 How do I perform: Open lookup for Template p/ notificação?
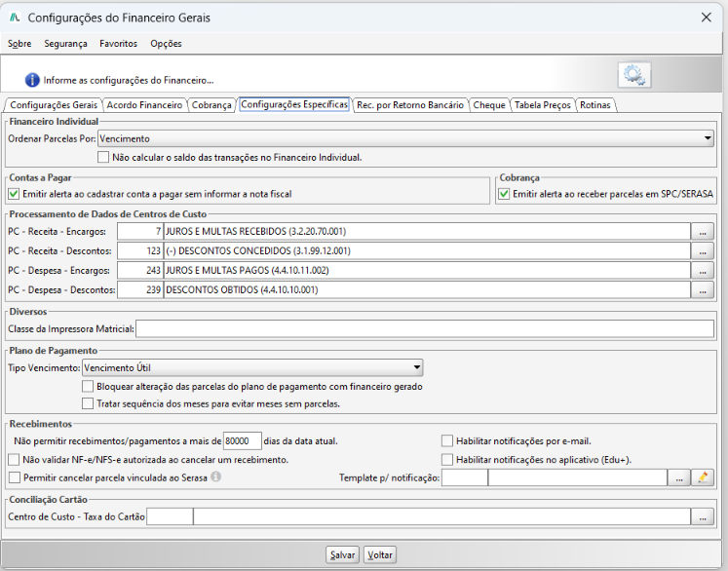click(679, 477)
